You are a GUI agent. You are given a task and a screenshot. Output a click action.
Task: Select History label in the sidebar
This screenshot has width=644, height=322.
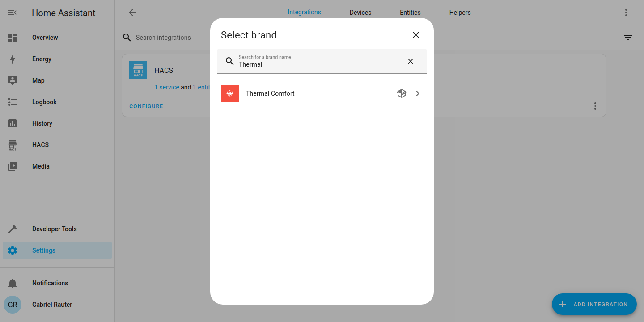42,123
